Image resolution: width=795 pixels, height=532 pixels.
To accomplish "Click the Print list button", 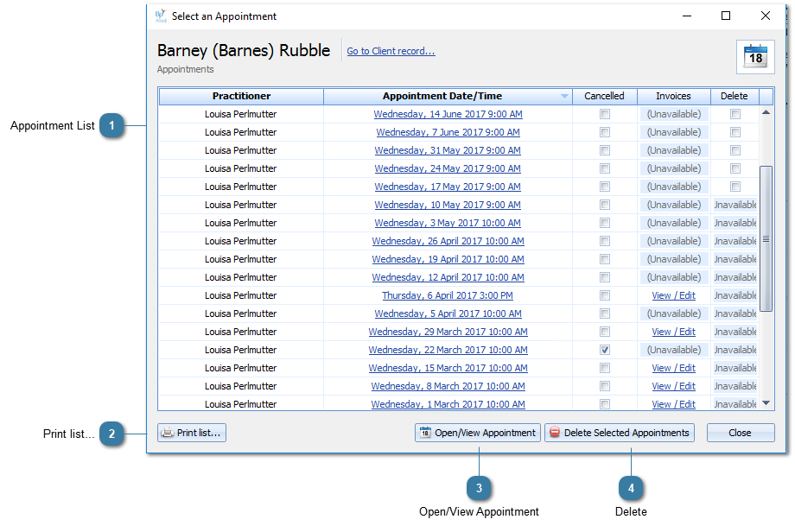I will (x=192, y=433).
